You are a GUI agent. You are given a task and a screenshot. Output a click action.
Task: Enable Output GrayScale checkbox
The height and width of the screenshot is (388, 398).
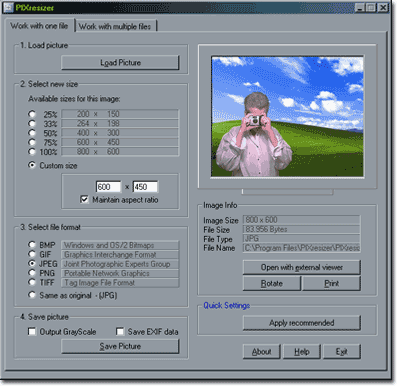click(32, 332)
